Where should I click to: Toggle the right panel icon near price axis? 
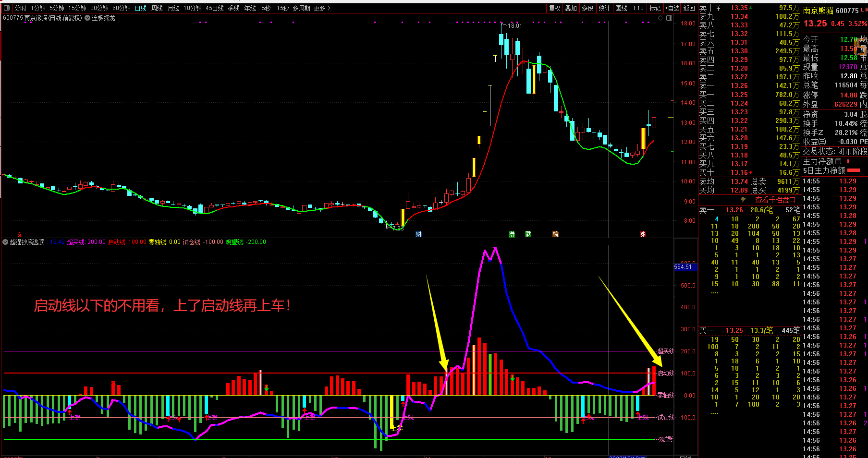(670, 18)
